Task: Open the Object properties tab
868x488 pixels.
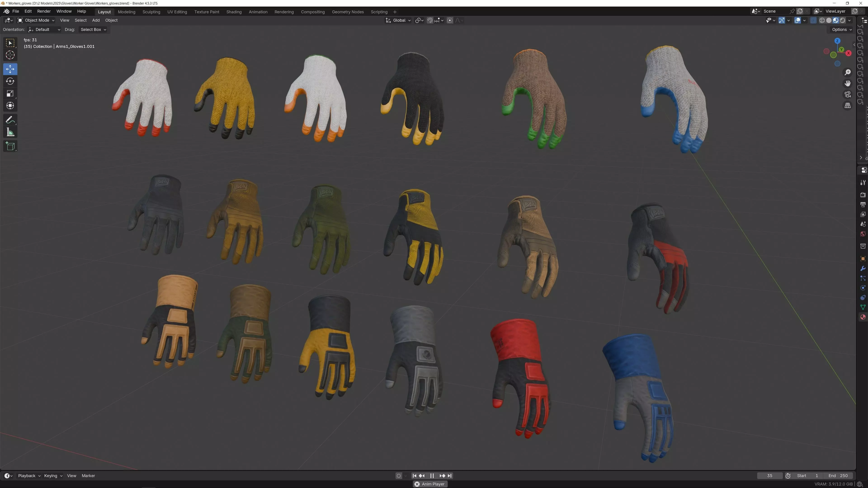Action: pos(863,259)
